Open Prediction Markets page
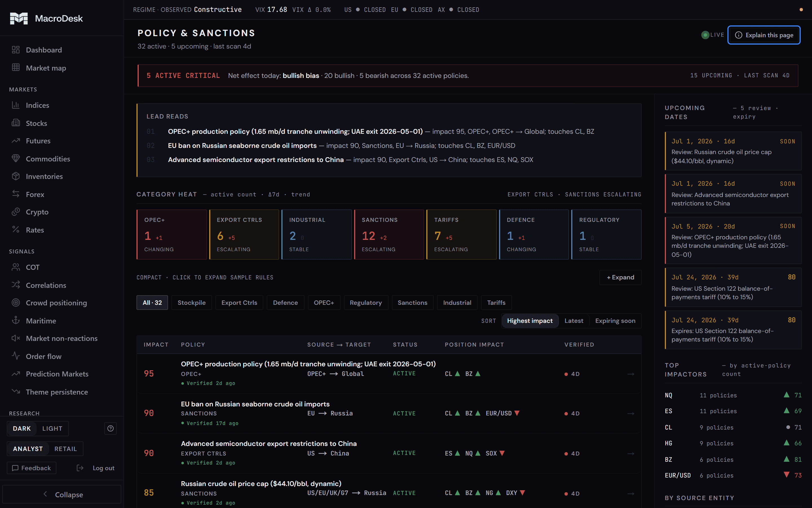 (x=57, y=374)
